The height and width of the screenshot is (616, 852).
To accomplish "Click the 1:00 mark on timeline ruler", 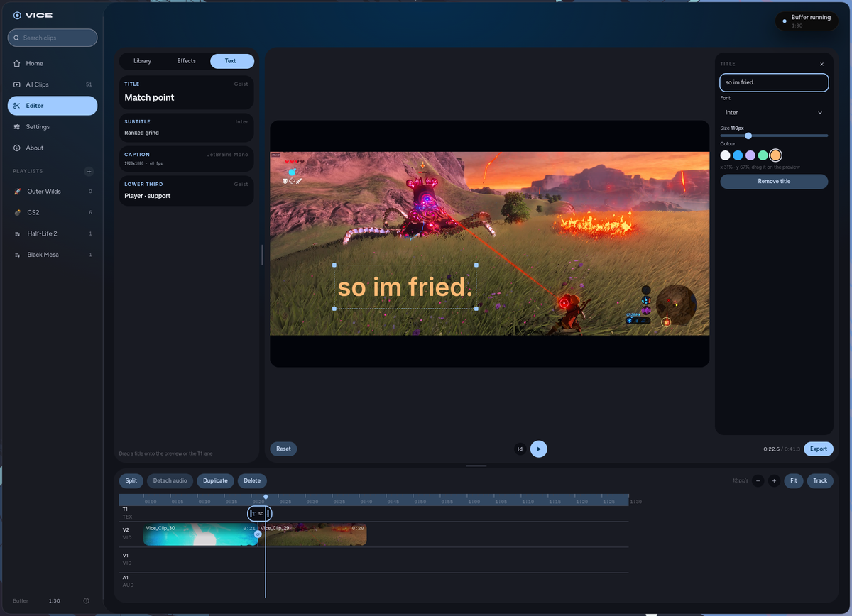I will click(474, 502).
